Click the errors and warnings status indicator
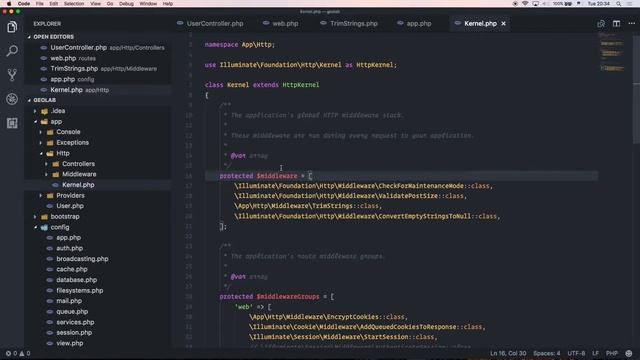This screenshot has height=360, width=640. pyautogui.click(x=18, y=353)
